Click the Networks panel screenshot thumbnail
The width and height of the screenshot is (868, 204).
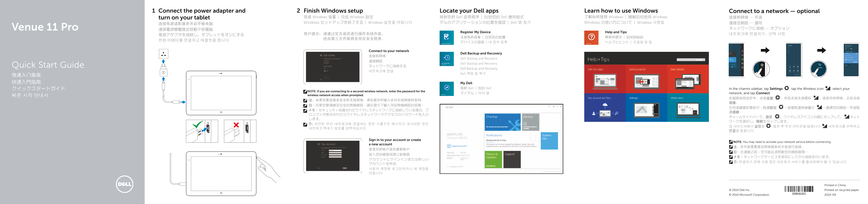click(851, 60)
